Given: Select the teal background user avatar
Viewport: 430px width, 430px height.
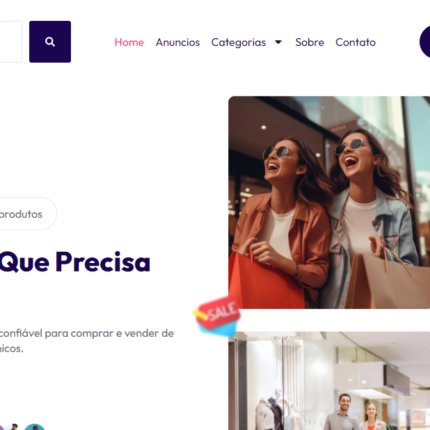Looking at the screenshot, I should pos(35,427).
